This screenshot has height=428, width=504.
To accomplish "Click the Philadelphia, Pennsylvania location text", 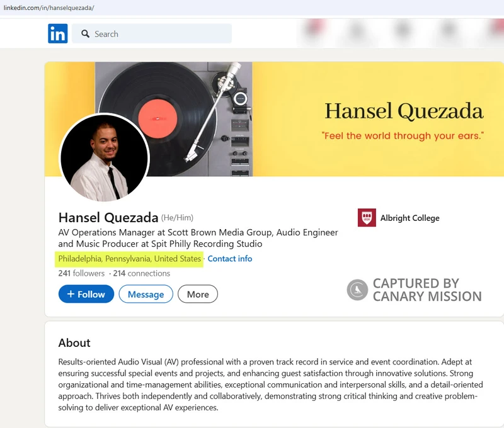I will pos(130,259).
